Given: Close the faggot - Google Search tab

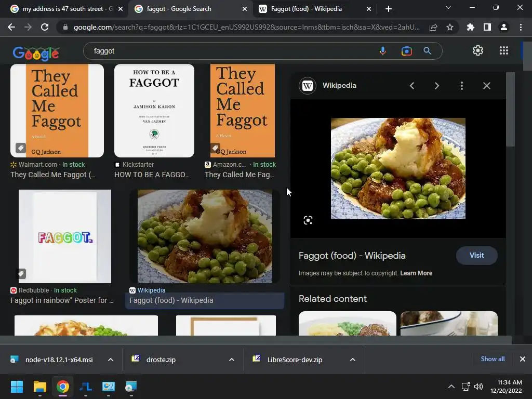Looking at the screenshot, I should pyautogui.click(x=245, y=9).
